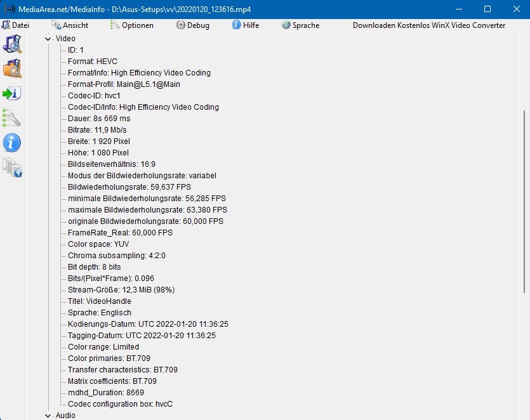The image size is (530, 420).
Task: Click the Sprache globe icon
Action: click(286, 25)
